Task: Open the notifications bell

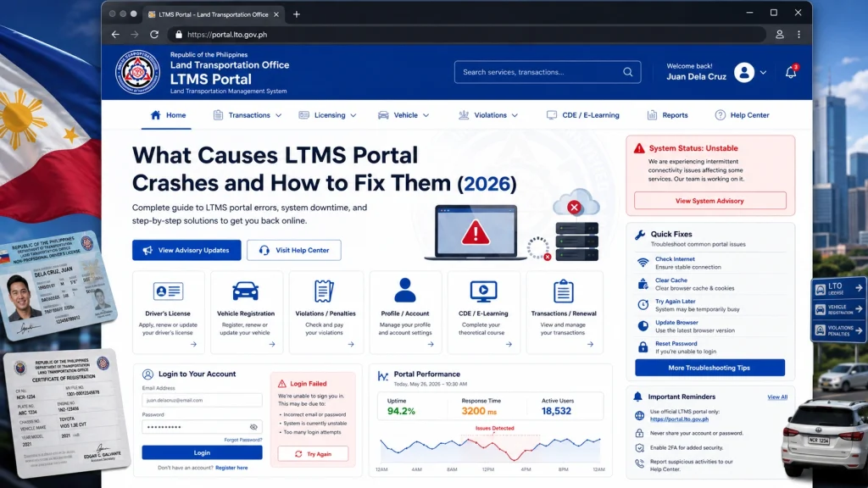Action: point(791,72)
